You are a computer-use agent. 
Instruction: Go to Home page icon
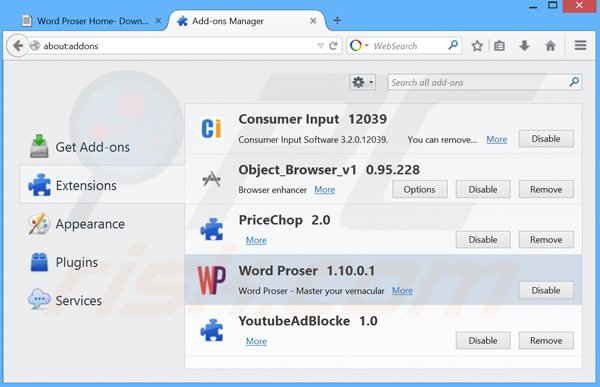550,46
